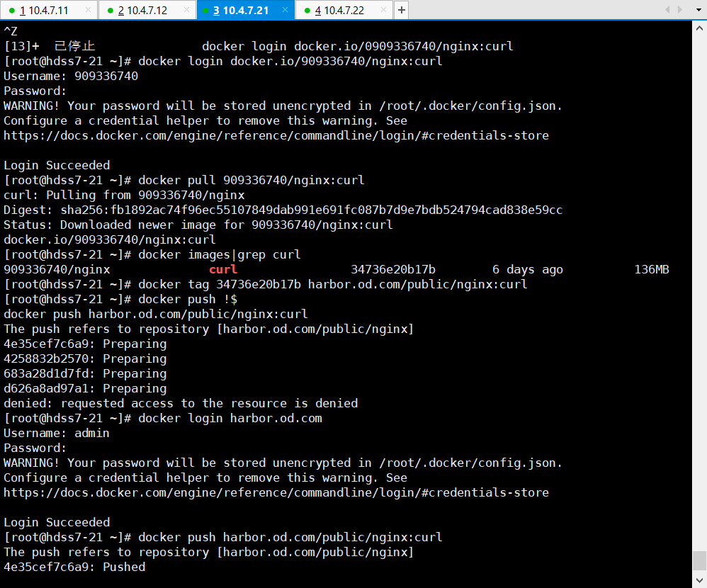Click the vertical scrollbar thumb
Viewport: 707px width, 588px height.
(699, 560)
